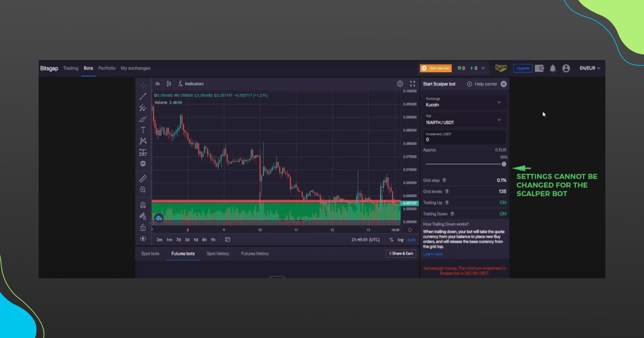Enable magnet mode for drawings
Viewport: 644px width, 338px height.
click(x=143, y=205)
